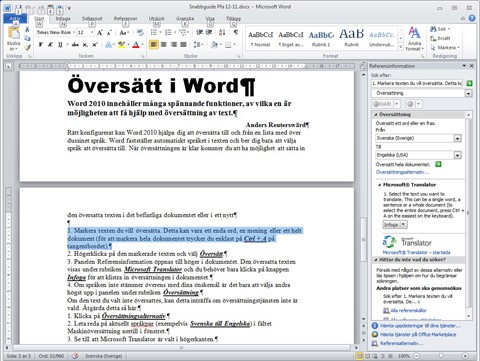The image size is (480, 361).
Task: Open the Översättningsalternativ link
Action: click(402, 172)
